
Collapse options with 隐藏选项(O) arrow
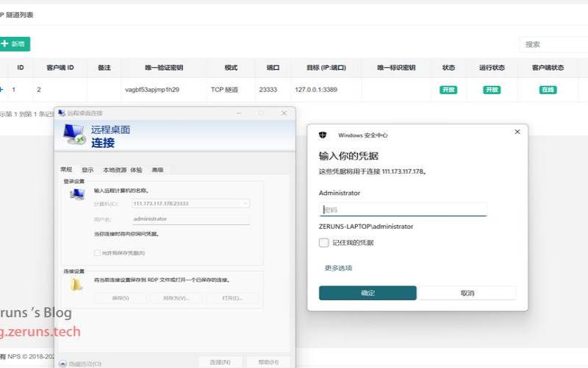click(x=62, y=364)
